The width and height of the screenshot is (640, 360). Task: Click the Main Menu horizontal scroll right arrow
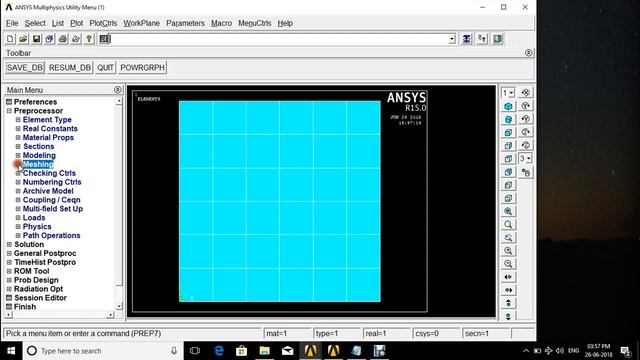tap(110, 315)
